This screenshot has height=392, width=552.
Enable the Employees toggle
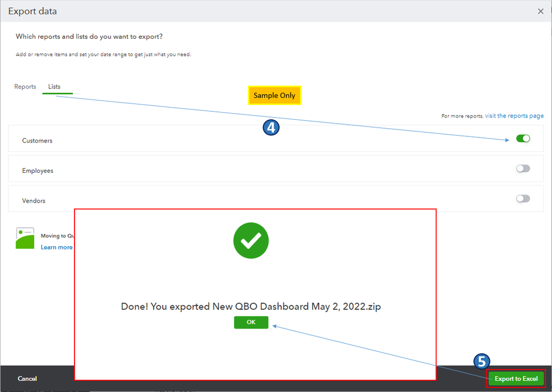coord(523,168)
